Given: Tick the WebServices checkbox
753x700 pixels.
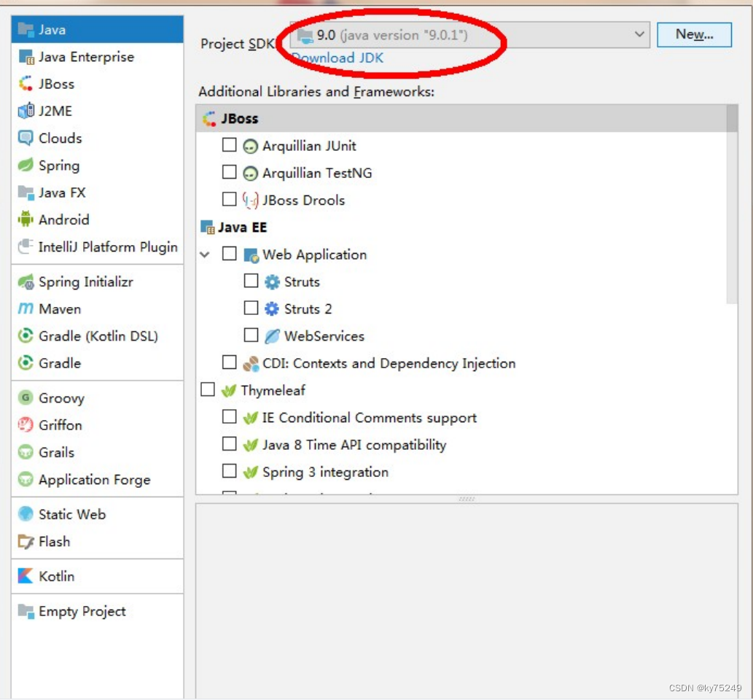Looking at the screenshot, I should [251, 335].
